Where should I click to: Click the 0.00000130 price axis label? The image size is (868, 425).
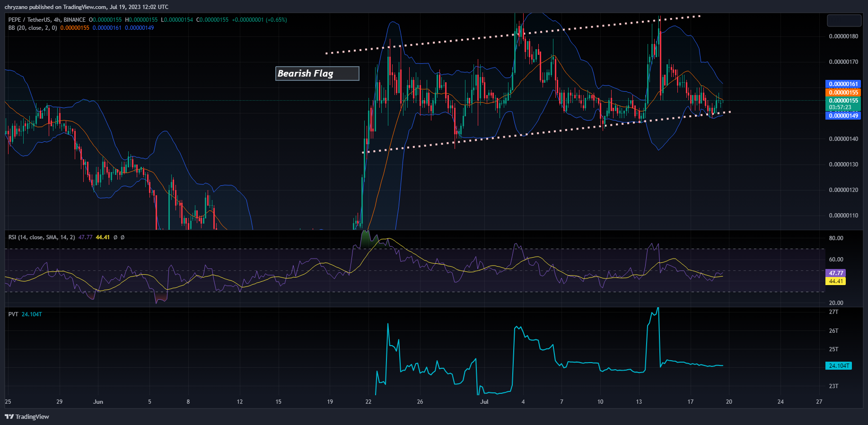(843, 165)
